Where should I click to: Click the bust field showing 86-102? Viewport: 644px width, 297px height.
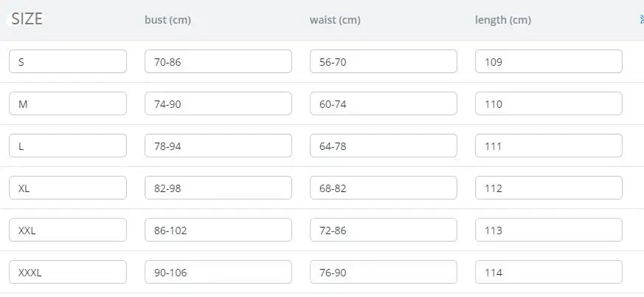[x=218, y=231]
